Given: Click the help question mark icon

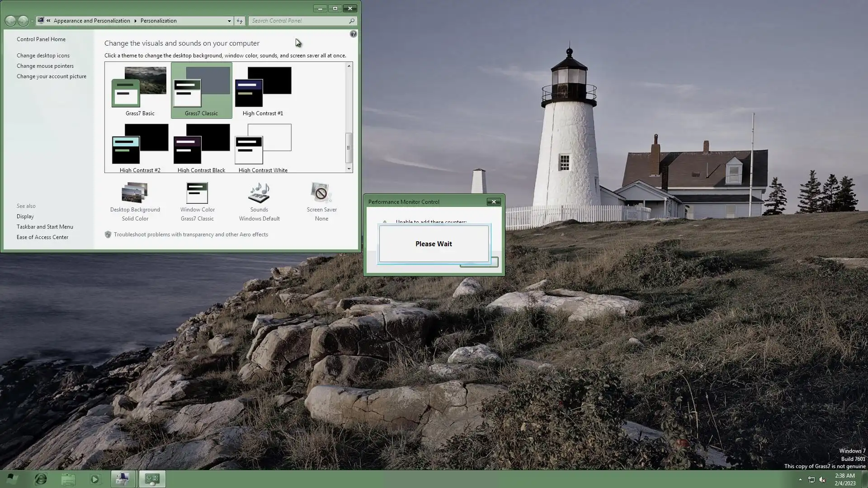Looking at the screenshot, I should 353,34.
